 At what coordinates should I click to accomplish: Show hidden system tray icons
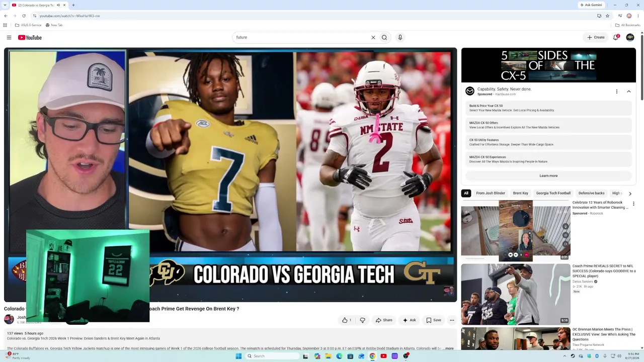[565, 356]
